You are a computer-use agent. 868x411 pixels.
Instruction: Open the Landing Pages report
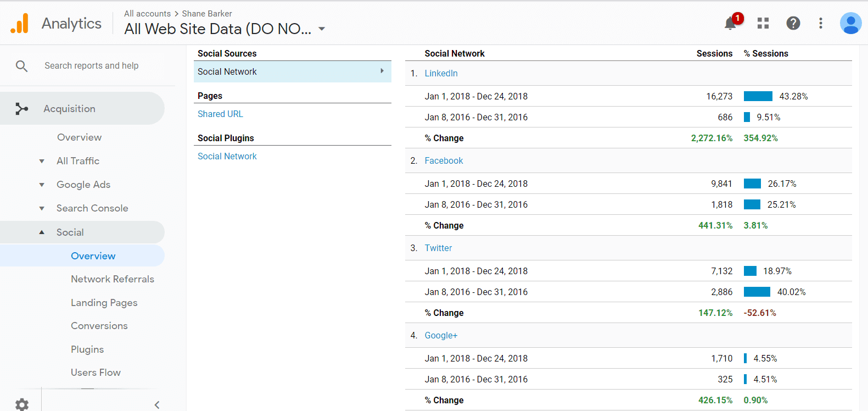point(104,303)
